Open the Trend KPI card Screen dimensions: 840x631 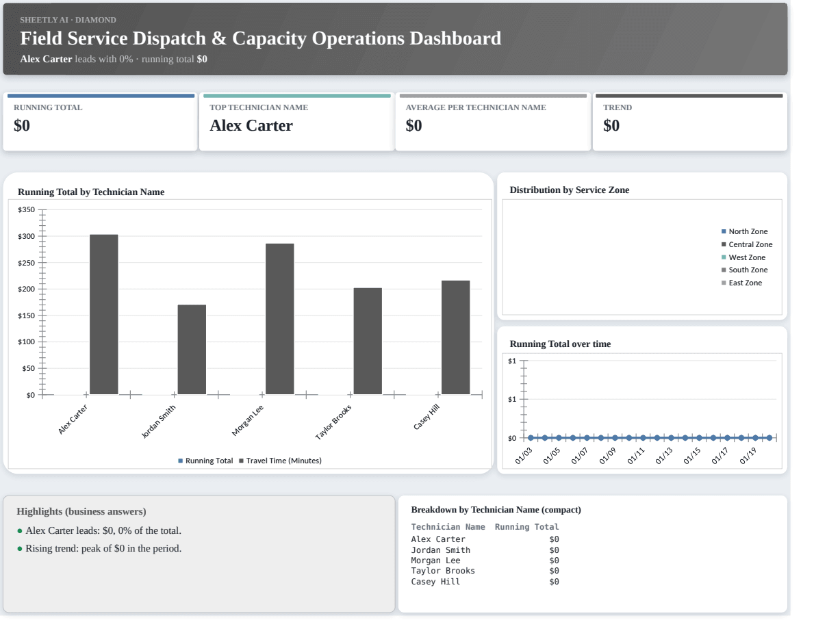(x=689, y=123)
